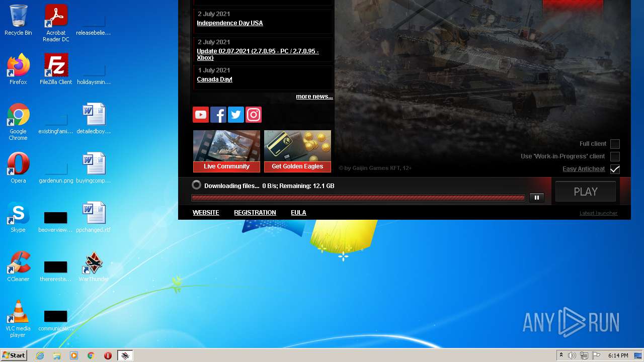Open the Twitter social icon

click(235, 115)
